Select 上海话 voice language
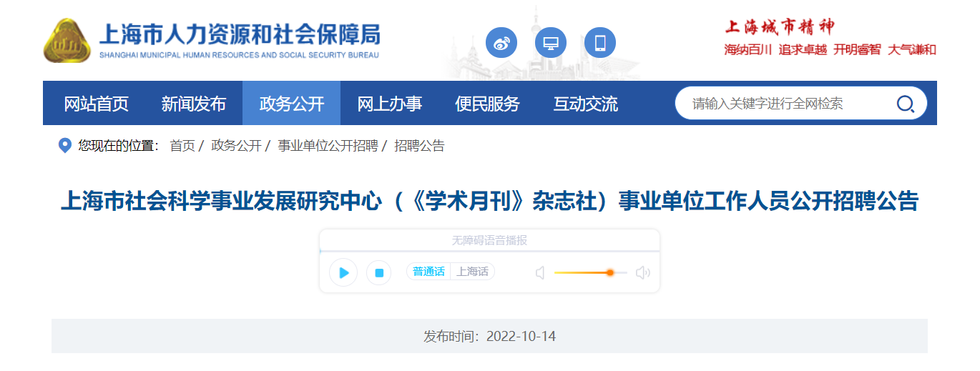980x371 pixels. pyautogui.click(x=473, y=272)
